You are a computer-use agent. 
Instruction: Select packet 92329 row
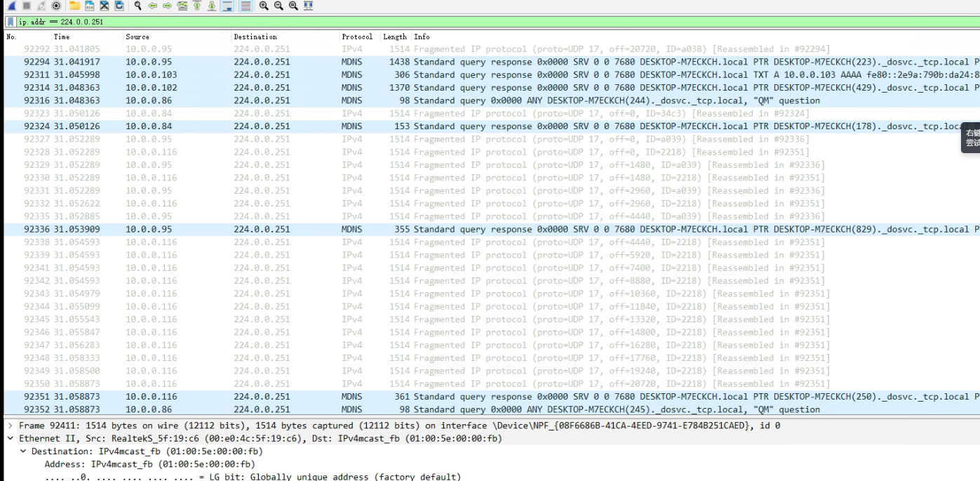coord(491,165)
